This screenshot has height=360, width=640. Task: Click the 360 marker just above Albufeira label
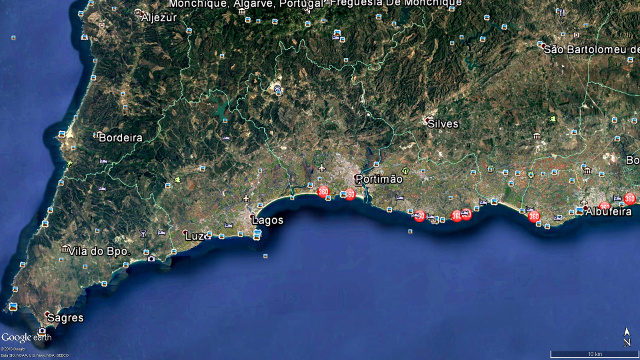tap(604, 205)
